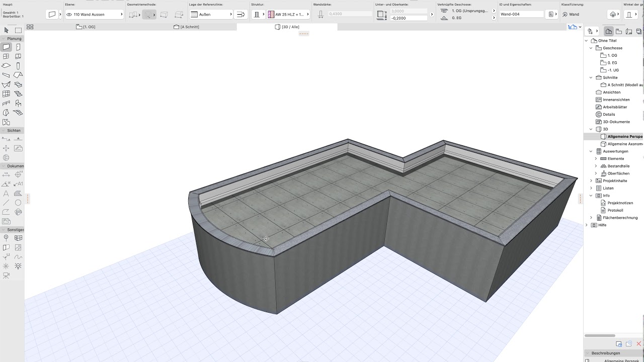Screen dimensions: 644x362
Task: Open the wall default settings dialog button
Action: (x=52, y=15)
